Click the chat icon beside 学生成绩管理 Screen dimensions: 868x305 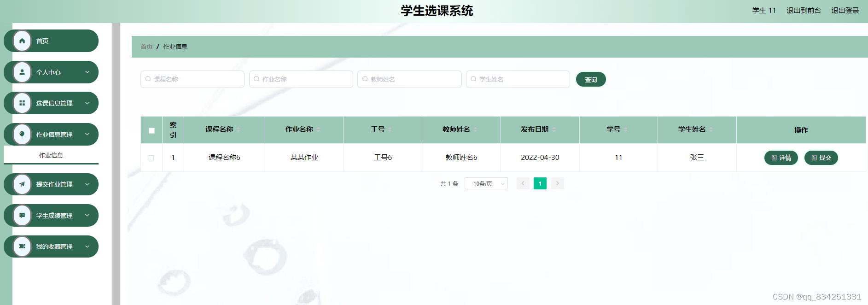pyautogui.click(x=22, y=215)
